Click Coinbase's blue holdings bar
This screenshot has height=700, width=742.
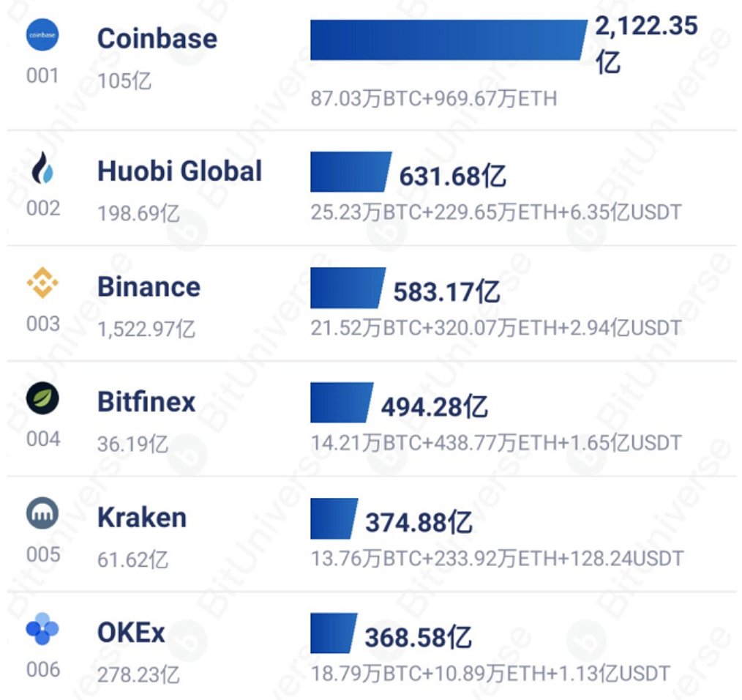[446, 40]
